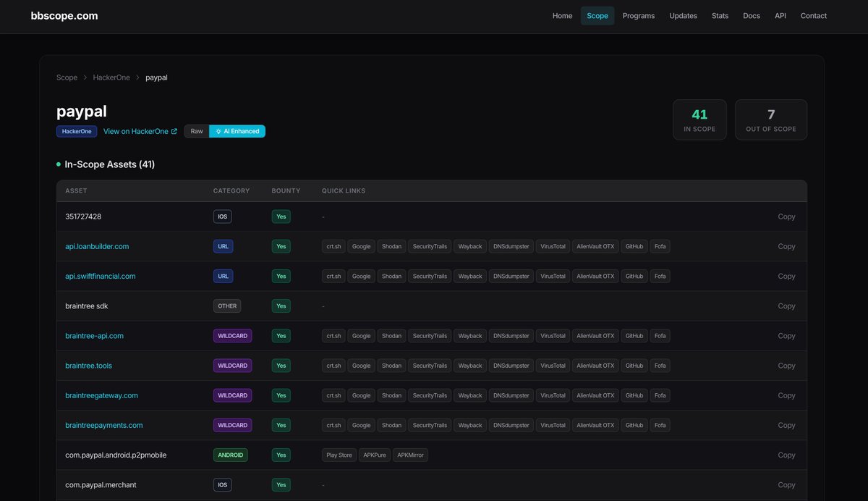This screenshot has height=501, width=868.
Task: Open DNSdumpster for braintree-api.com
Action: coord(511,336)
